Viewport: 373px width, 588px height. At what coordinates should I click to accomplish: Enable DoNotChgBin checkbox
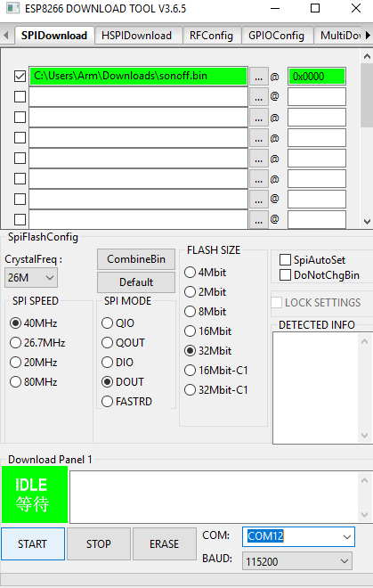coord(285,275)
